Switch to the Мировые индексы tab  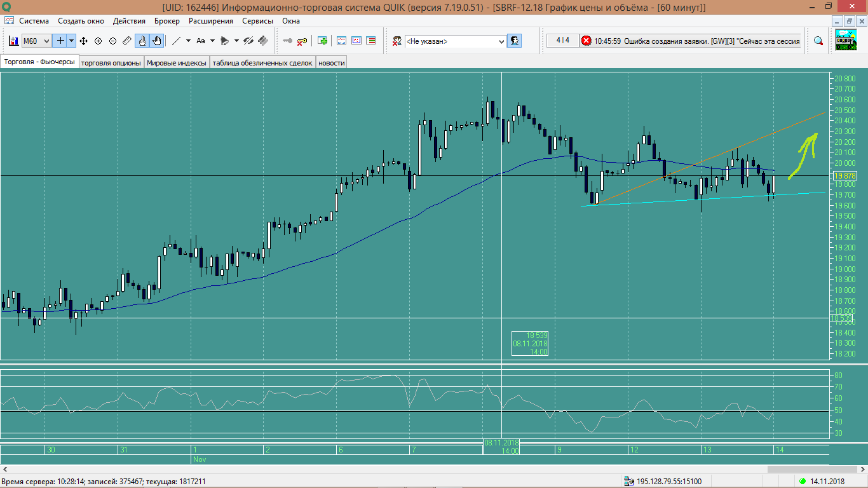pos(177,63)
